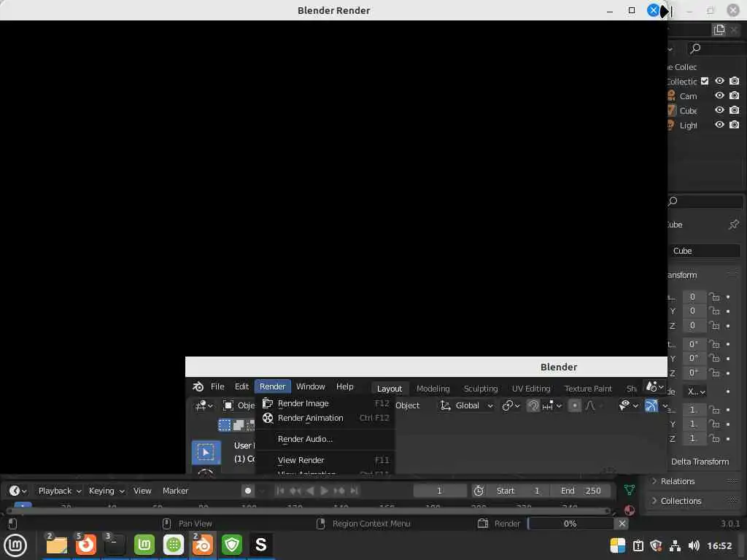Click the new scene icon at top right
Viewport: 747px width, 560px height.
(719, 30)
